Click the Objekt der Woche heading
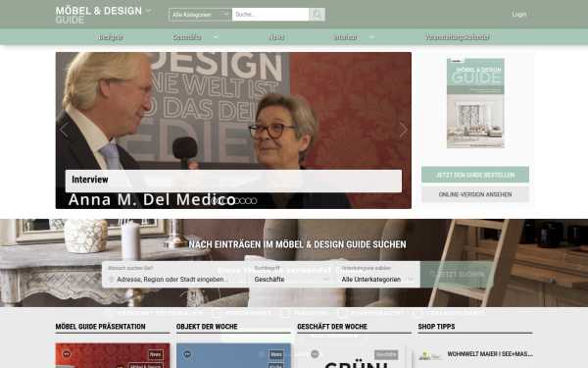The width and height of the screenshot is (588, 368). pos(207,327)
